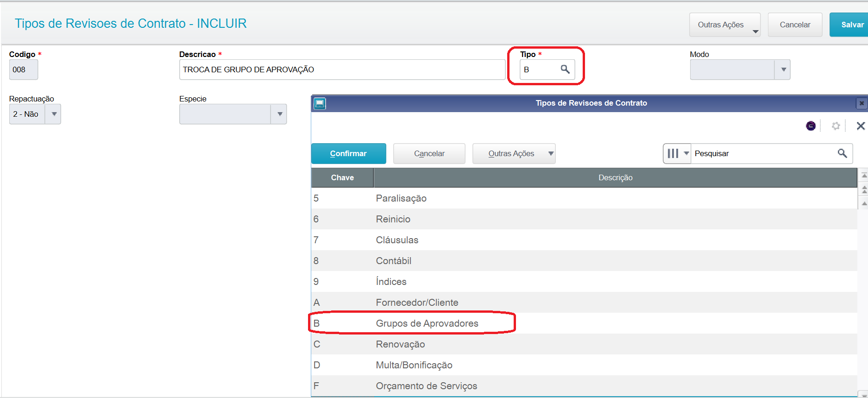Expand the Especie dropdown

279,114
